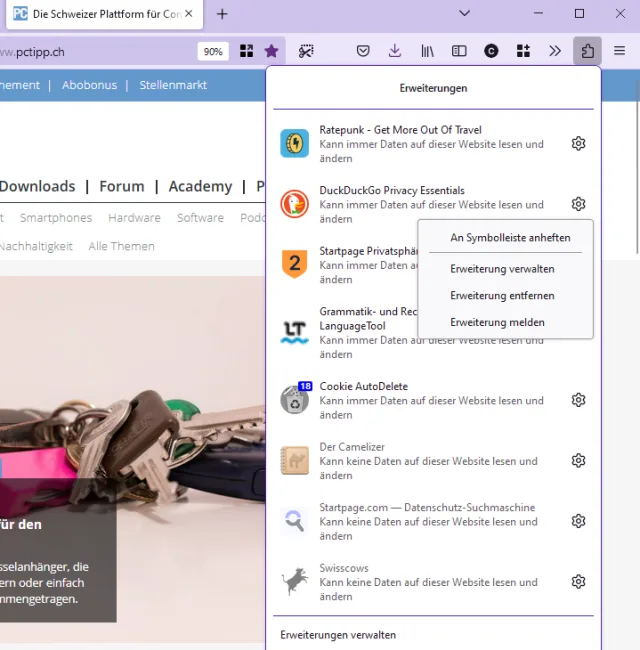Click the Cookie AutoDelete extension icon
This screenshot has width=640, height=650.
294,400
